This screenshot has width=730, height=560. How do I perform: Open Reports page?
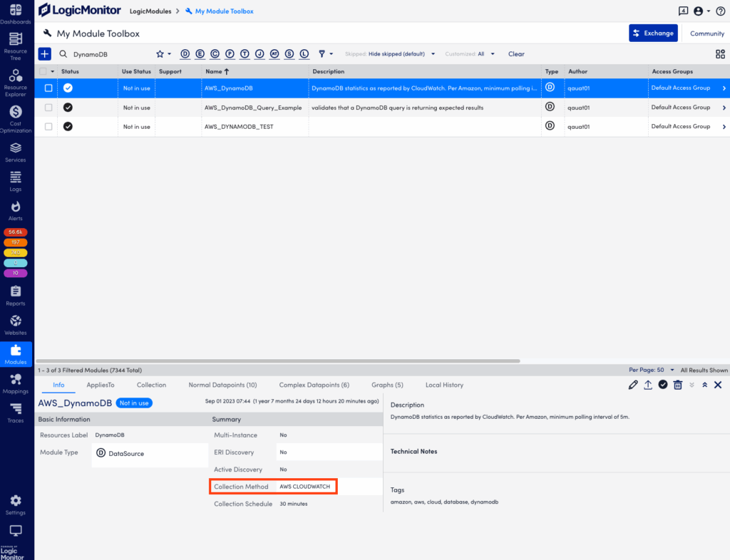pos(16,296)
